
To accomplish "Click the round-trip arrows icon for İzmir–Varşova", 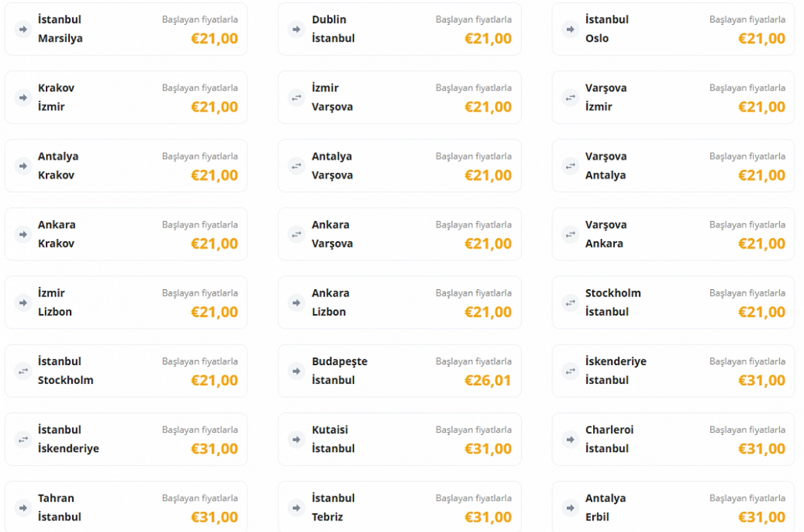I will tap(296, 98).
